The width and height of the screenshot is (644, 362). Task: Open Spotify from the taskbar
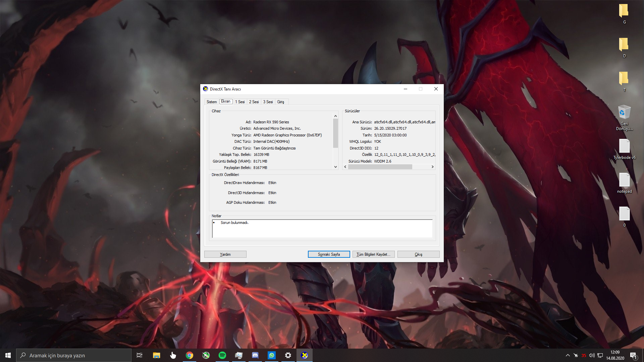tap(222, 355)
